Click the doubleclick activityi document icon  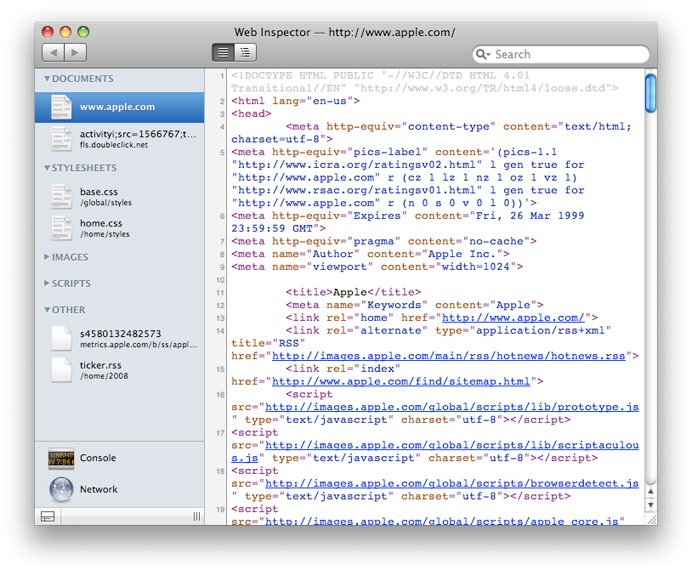[x=61, y=139]
